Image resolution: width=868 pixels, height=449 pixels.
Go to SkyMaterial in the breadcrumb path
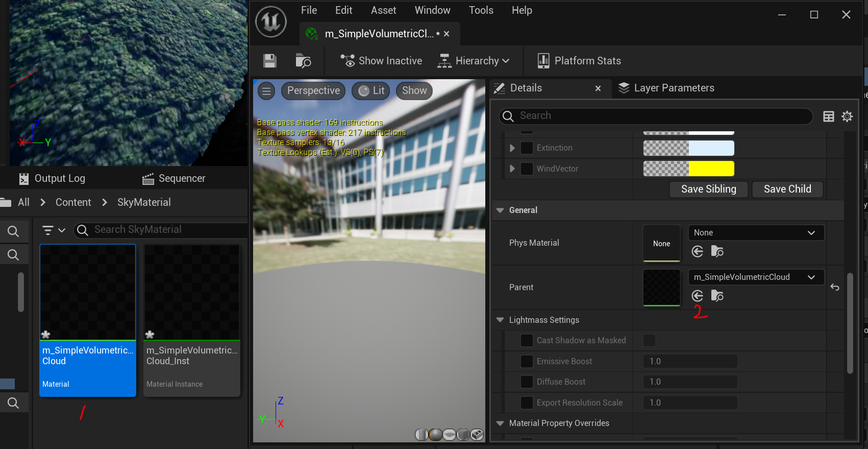click(144, 202)
